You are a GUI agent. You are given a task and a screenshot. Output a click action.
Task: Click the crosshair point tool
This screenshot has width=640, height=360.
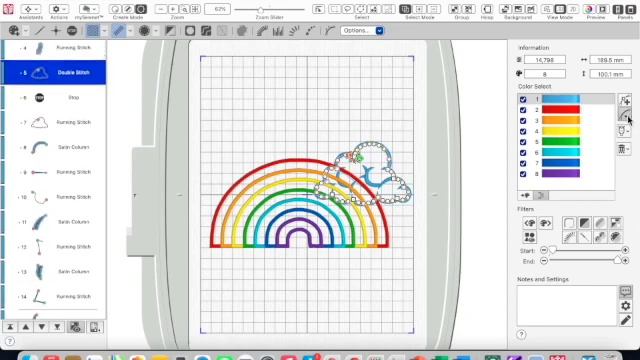tap(56, 31)
